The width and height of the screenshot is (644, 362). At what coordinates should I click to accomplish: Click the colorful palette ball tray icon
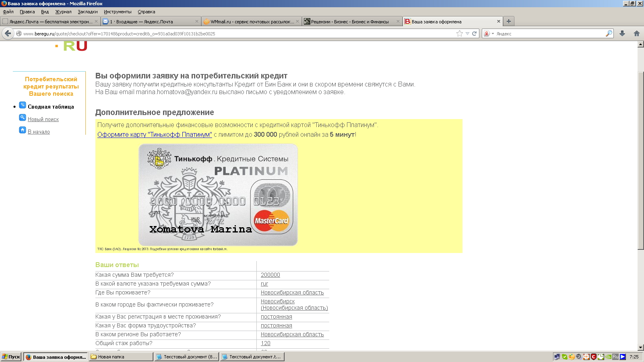(572, 357)
